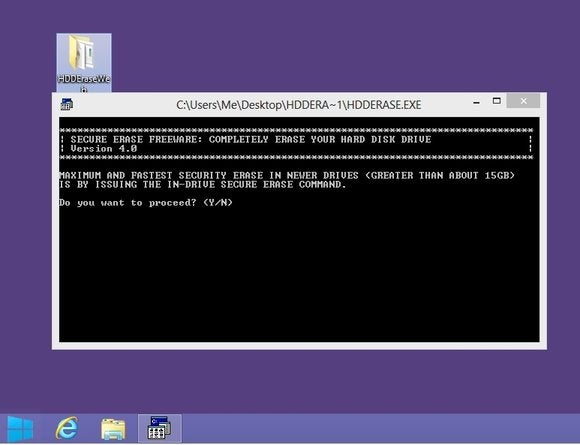Click the HDDERASE console taskbar button
The height and width of the screenshot is (445, 580).
click(160, 428)
